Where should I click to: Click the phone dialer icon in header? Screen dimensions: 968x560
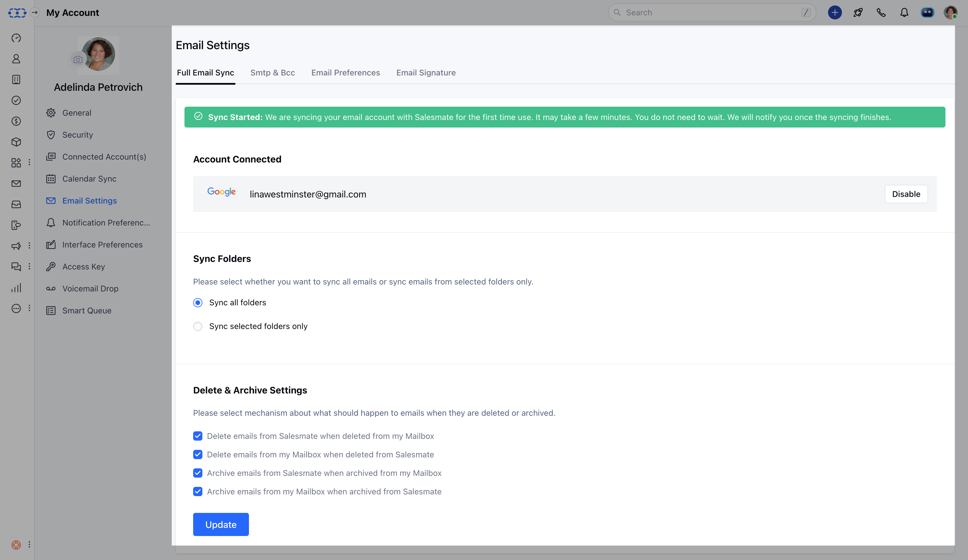881,13
